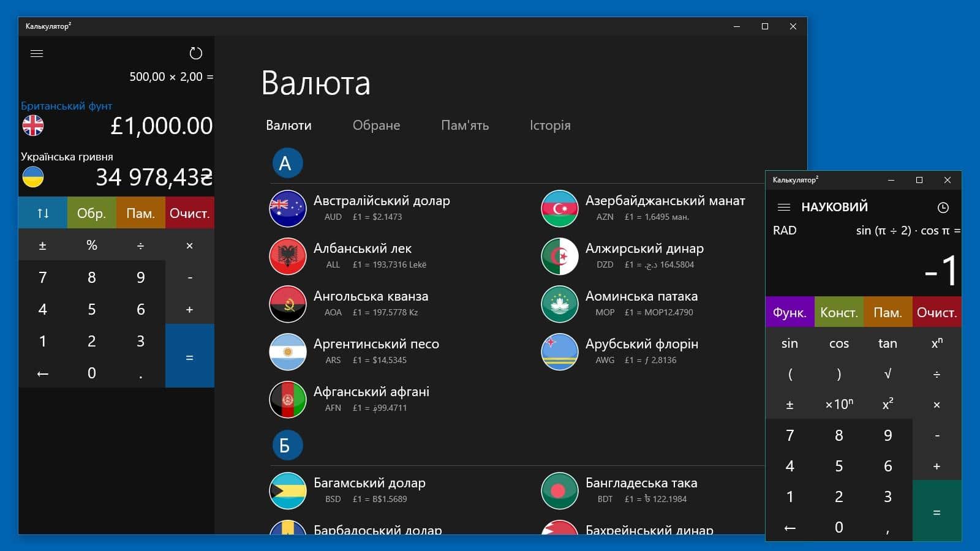Open the hamburger menu in currency converter
This screenshot has width=980, height=551.
(x=37, y=53)
